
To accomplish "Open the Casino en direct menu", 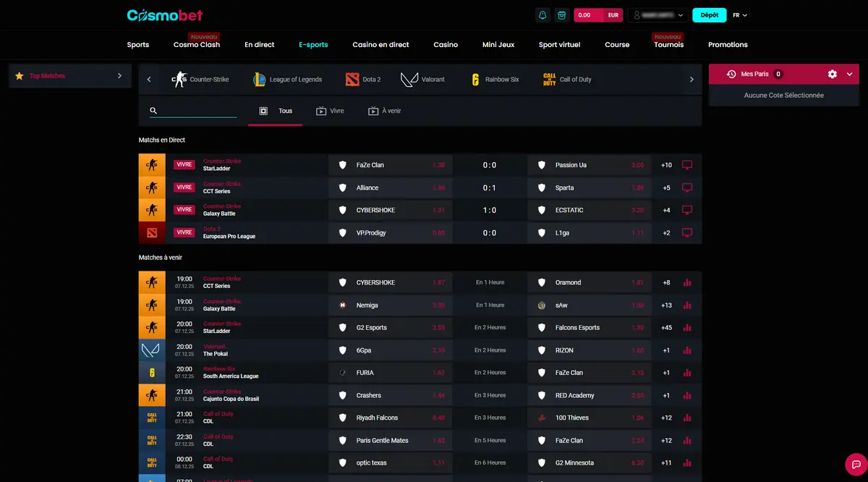I will pyautogui.click(x=380, y=44).
